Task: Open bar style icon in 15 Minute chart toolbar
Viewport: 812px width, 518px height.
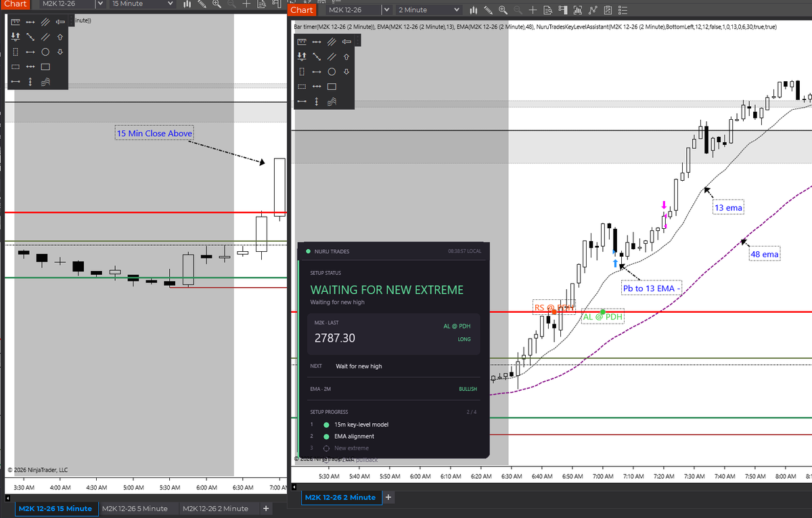Action: [x=187, y=4]
